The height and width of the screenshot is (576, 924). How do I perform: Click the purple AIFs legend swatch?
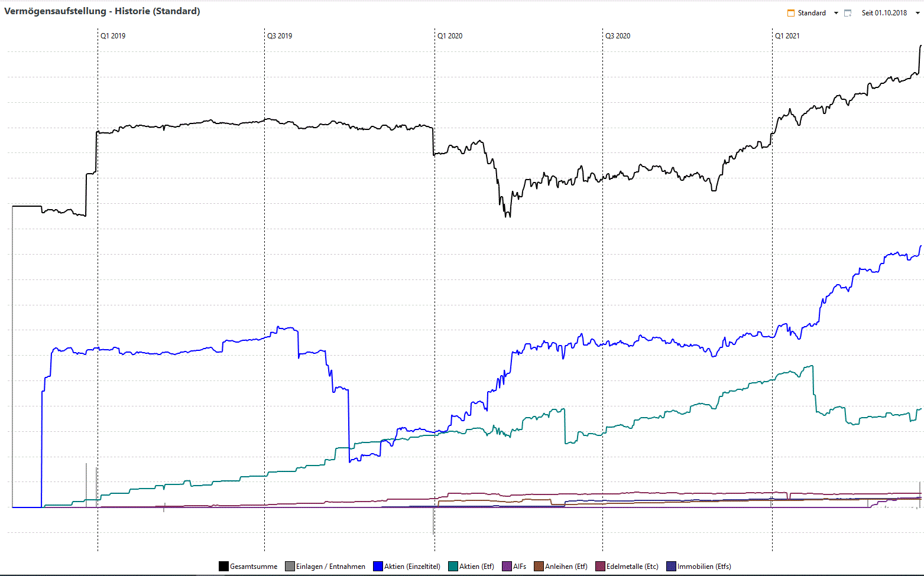(x=507, y=567)
